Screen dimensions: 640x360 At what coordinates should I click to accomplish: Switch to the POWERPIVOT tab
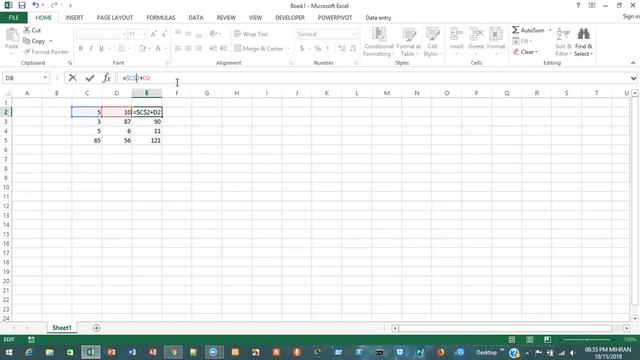point(335,18)
